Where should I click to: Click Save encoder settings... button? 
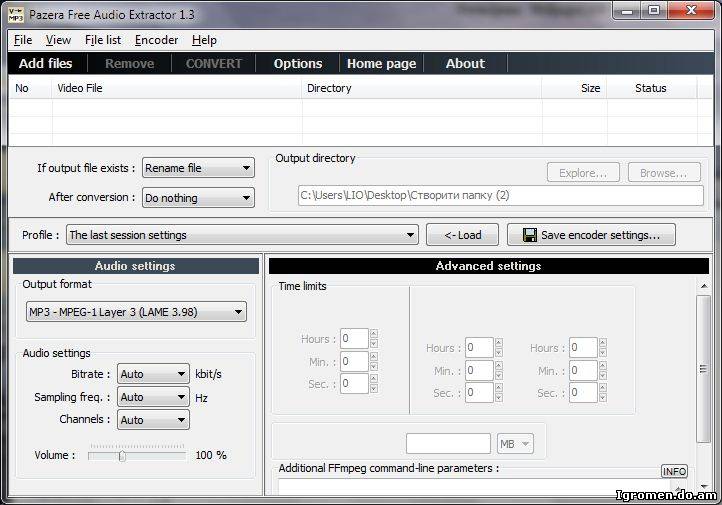tap(591, 235)
